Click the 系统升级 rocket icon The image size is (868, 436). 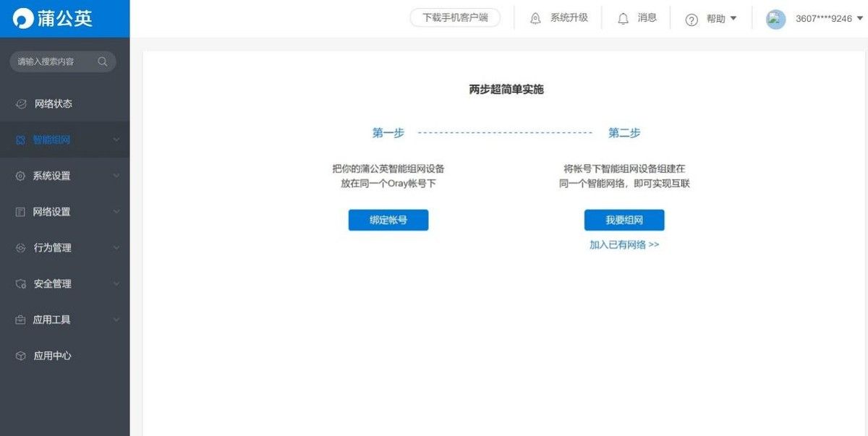tap(535, 19)
